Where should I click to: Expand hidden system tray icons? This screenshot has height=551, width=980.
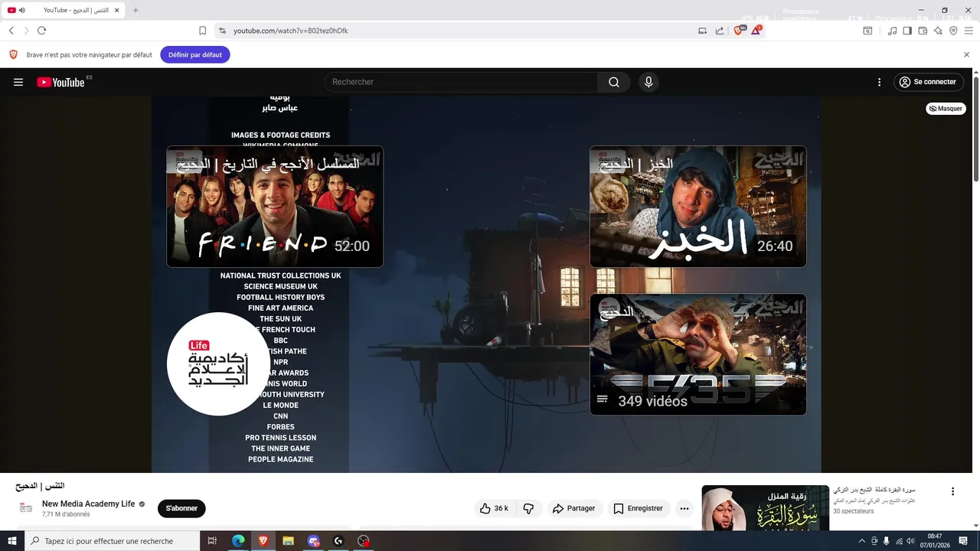pyautogui.click(x=861, y=541)
